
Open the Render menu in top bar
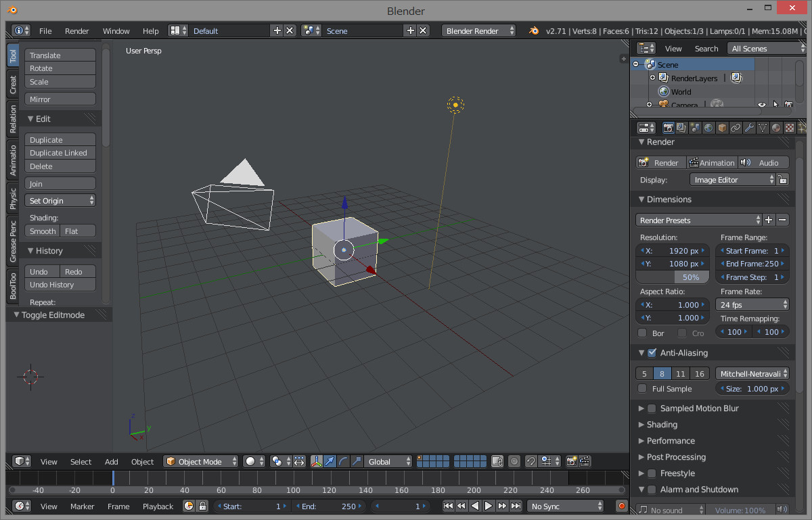[77, 30]
